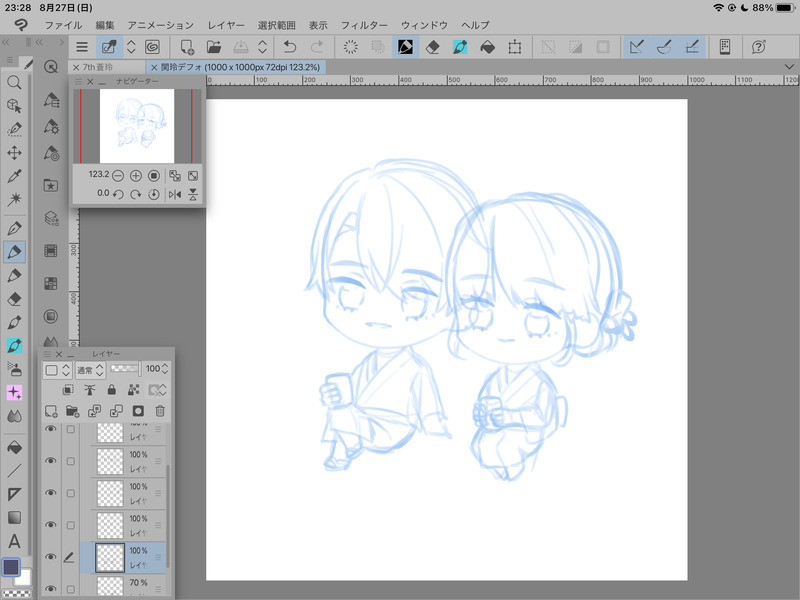800x600 pixels.
Task: Delete layer with trash icon
Action: click(x=160, y=411)
